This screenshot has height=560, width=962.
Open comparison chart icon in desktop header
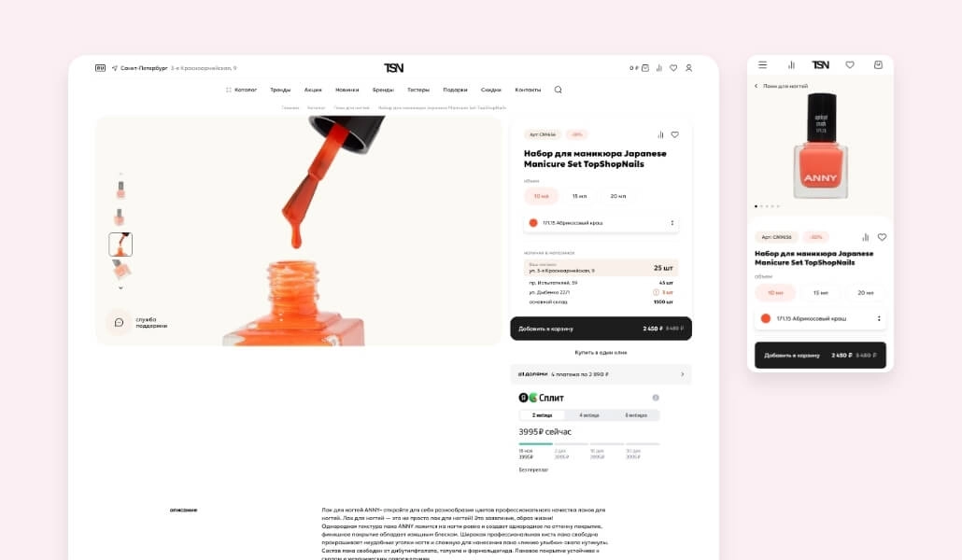click(x=658, y=68)
